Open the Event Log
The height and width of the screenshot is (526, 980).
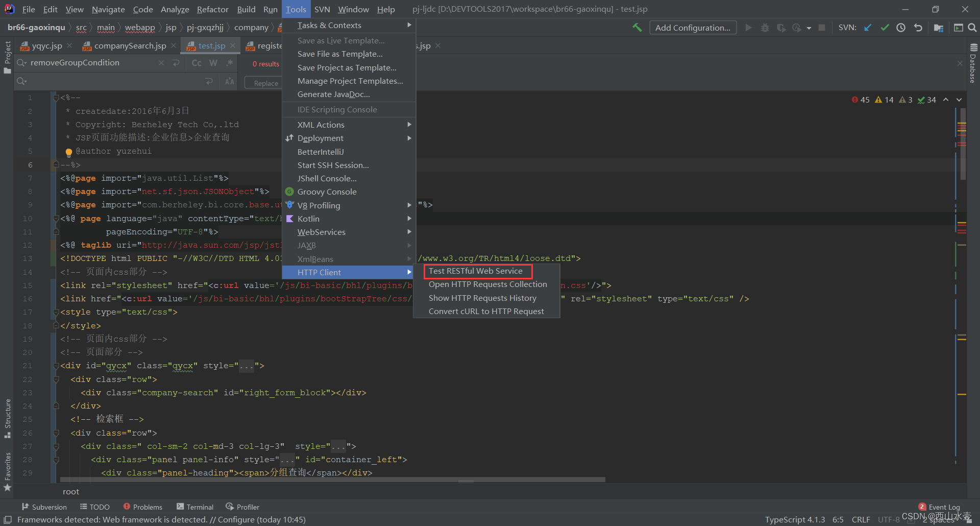point(939,507)
